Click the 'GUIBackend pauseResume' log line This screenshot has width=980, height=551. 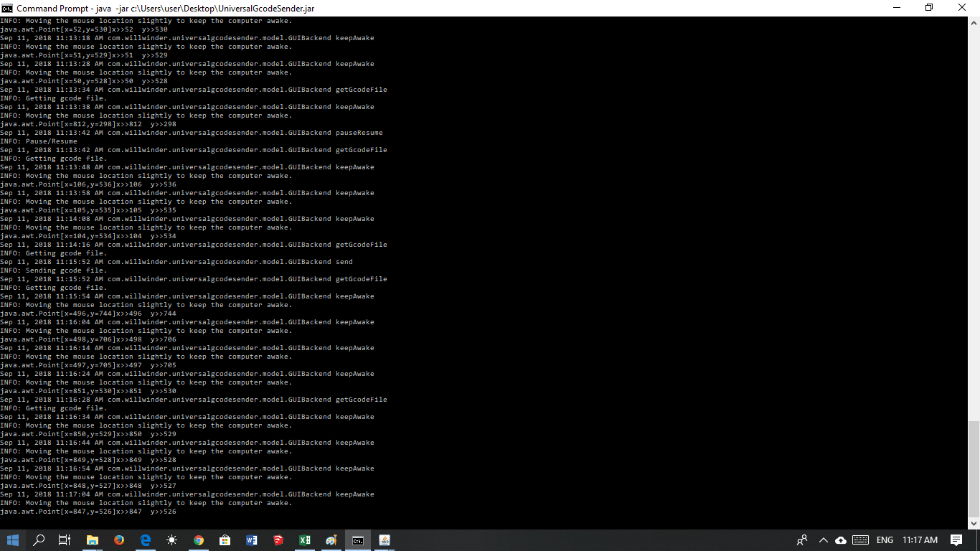[192, 133]
